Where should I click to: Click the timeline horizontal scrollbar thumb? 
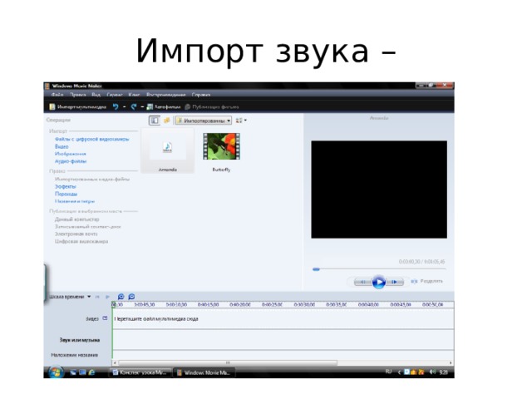coord(228,362)
